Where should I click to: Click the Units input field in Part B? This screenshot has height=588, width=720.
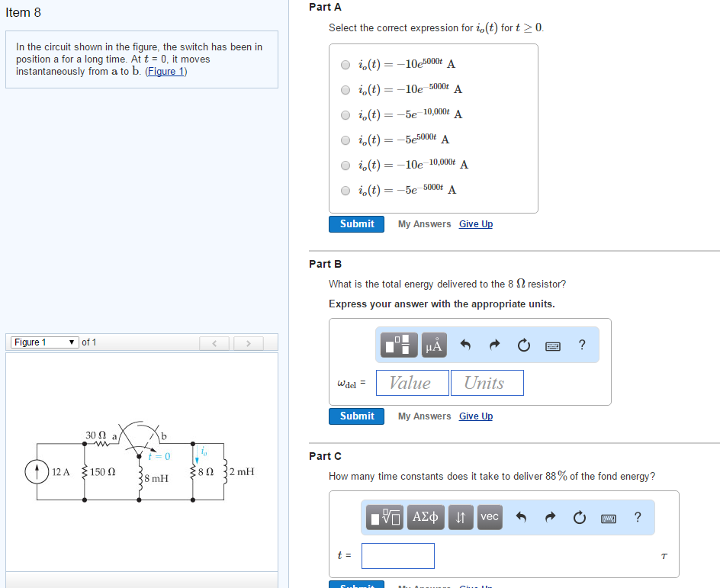coord(487,383)
